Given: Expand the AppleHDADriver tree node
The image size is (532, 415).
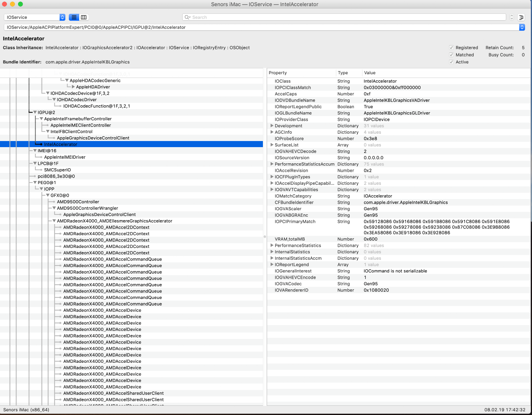Looking at the screenshot, I should [73, 87].
